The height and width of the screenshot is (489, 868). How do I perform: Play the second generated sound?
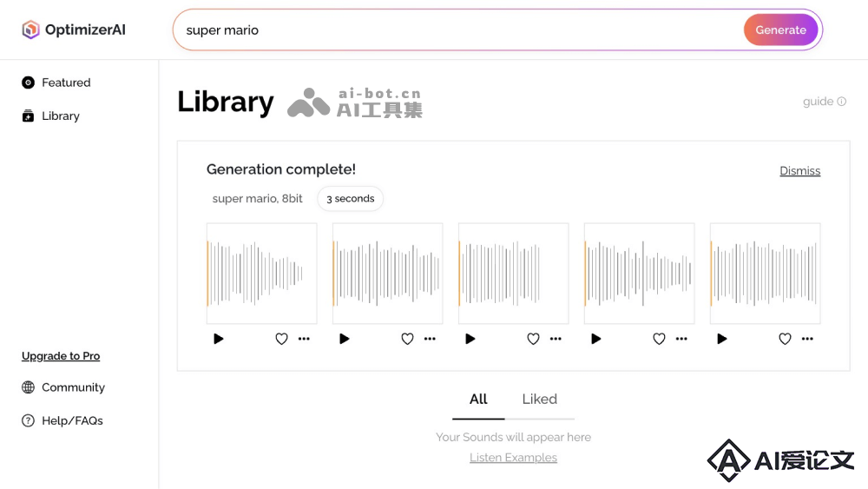point(344,339)
